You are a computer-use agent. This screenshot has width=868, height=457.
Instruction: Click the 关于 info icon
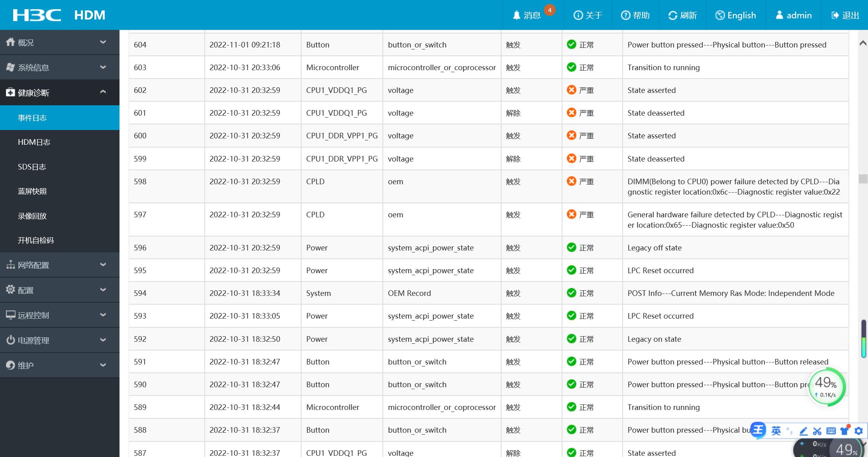(578, 16)
